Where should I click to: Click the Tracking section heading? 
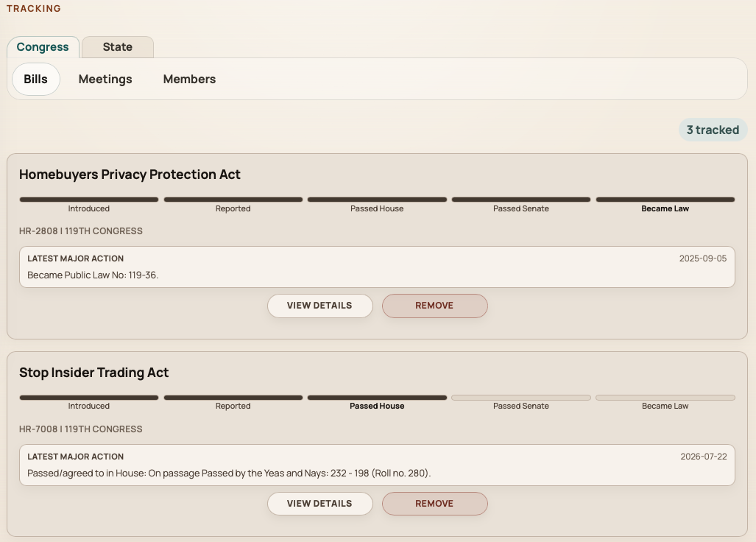(34, 8)
